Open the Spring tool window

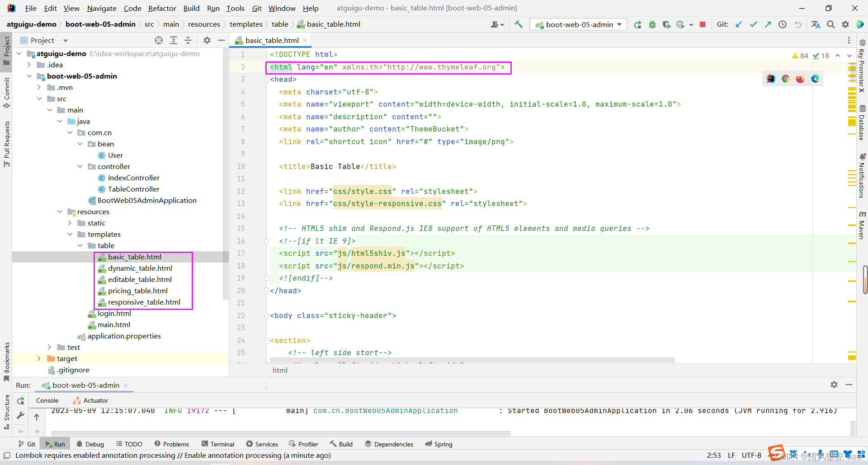click(x=439, y=444)
